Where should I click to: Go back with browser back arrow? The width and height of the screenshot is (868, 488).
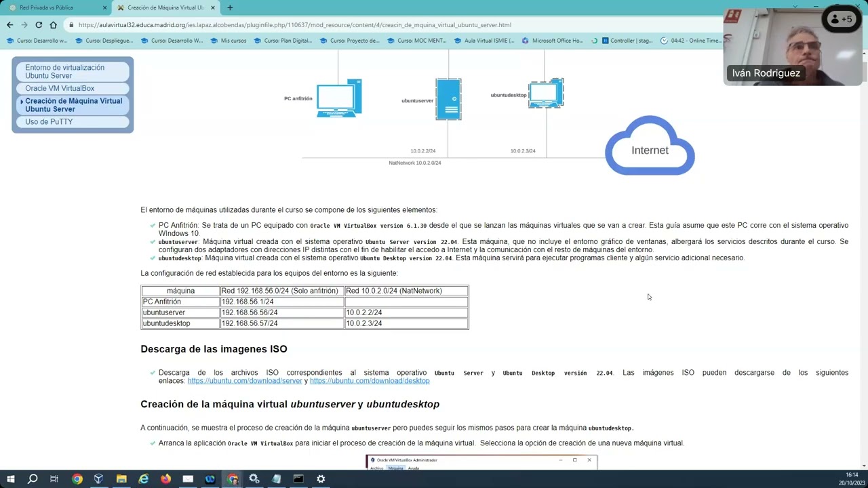point(9,24)
